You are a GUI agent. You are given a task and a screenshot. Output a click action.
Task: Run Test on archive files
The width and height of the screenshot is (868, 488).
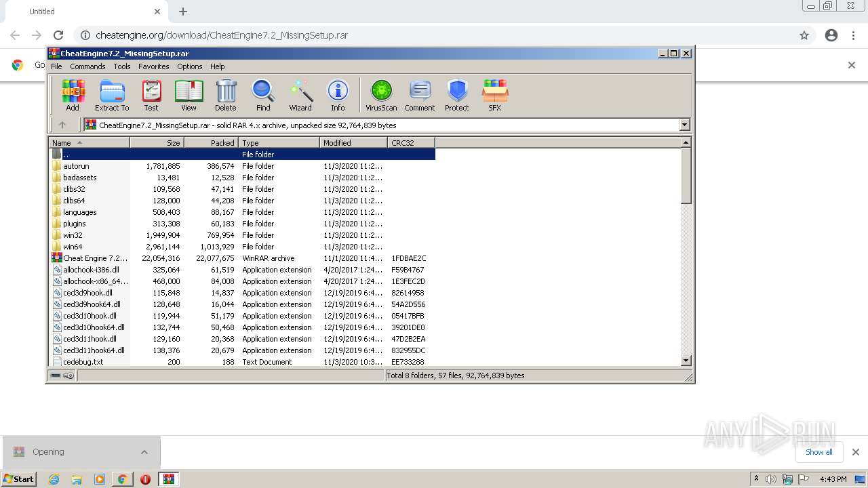click(x=151, y=95)
